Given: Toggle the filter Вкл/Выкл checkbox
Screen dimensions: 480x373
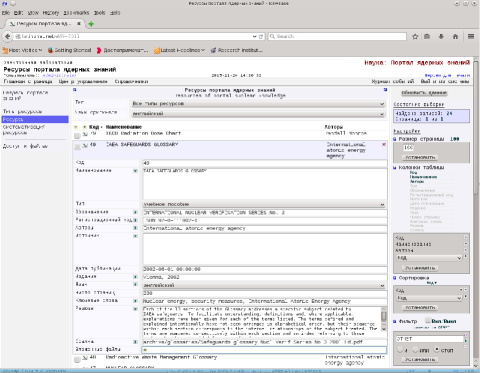Looking at the screenshot, I should 428,321.
